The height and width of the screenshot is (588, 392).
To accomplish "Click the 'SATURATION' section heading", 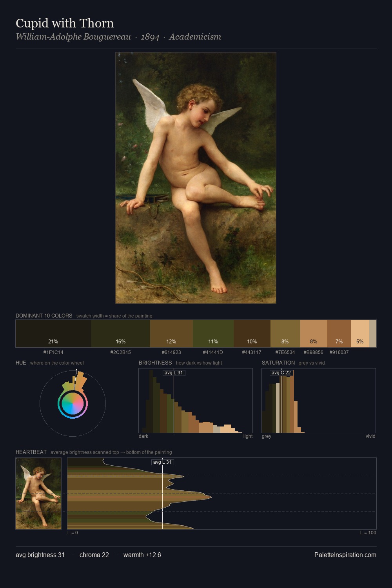I will [x=278, y=363].
